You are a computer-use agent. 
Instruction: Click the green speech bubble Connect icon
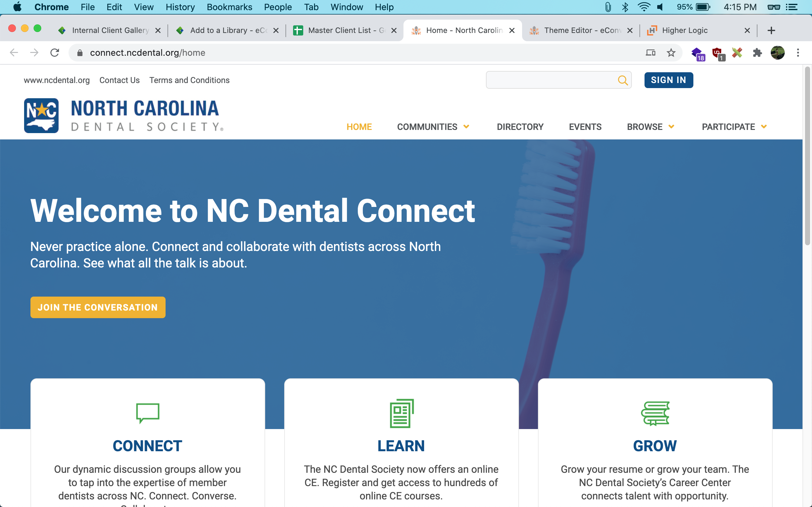click(147, 413)
